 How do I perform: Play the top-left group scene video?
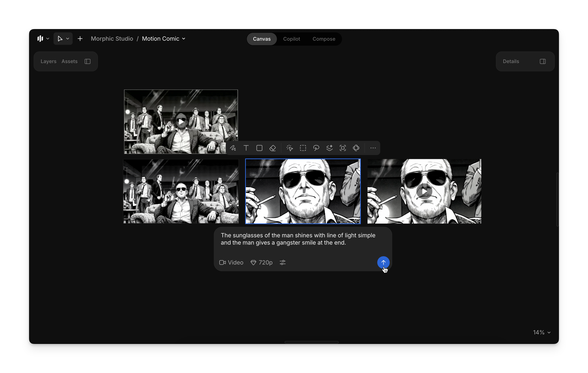[181, 121]
